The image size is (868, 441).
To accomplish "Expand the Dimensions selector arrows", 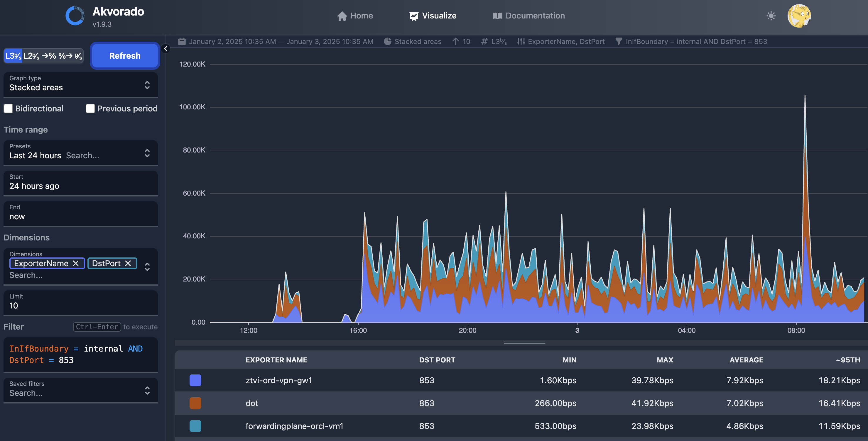I will (147, 267).
